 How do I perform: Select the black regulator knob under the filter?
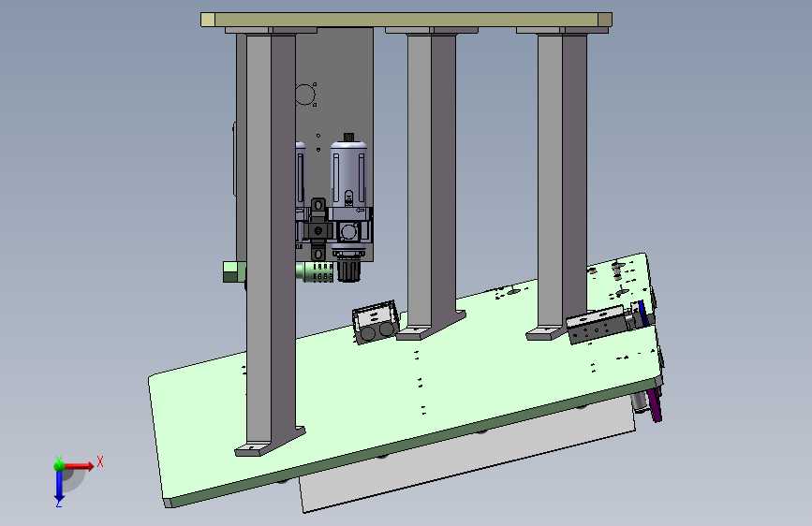(x=348, y=270)
